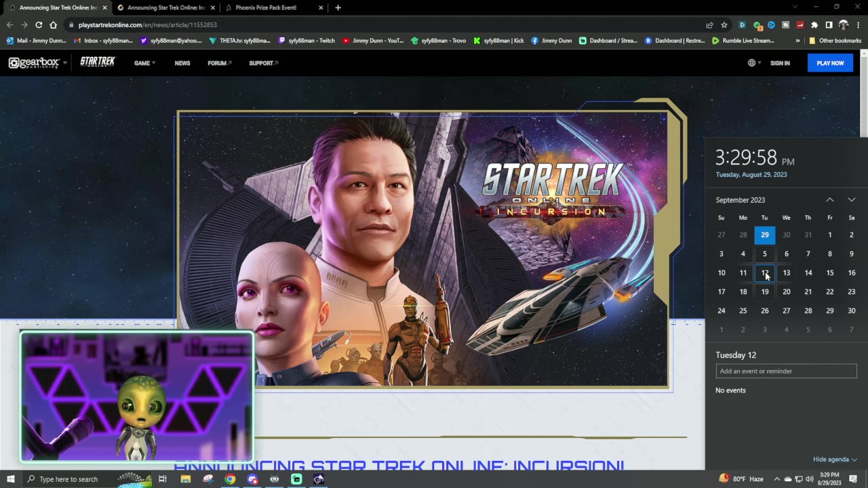868x488 pixels.
Task: Go to the browser Home page icon
Action: (x=53, y=24)
